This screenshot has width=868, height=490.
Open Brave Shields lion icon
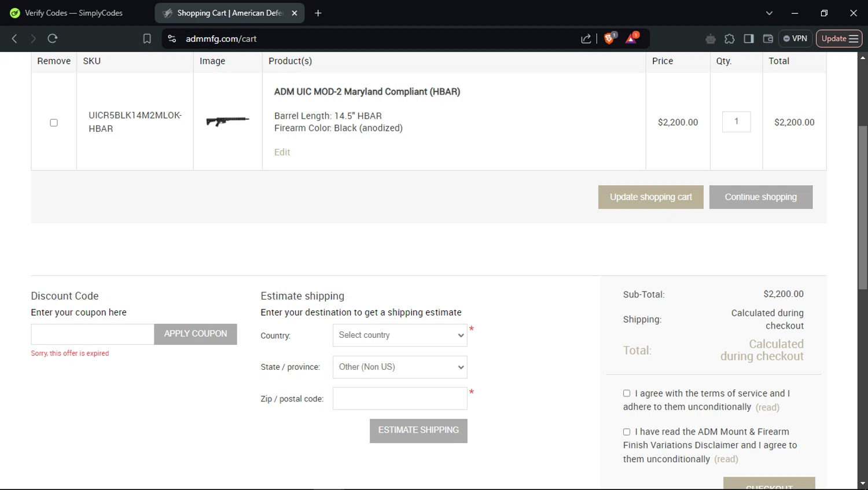click(609, 38)
